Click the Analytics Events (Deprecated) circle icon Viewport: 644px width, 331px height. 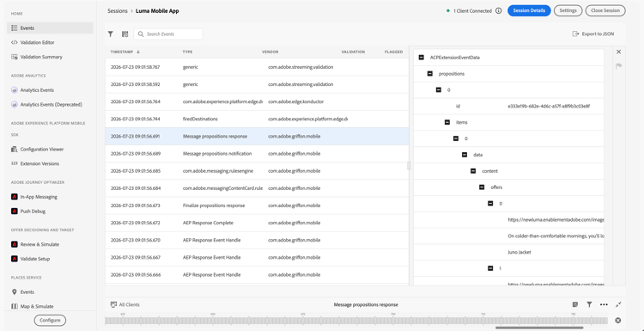pyautogui.click(x=15, y=104)
